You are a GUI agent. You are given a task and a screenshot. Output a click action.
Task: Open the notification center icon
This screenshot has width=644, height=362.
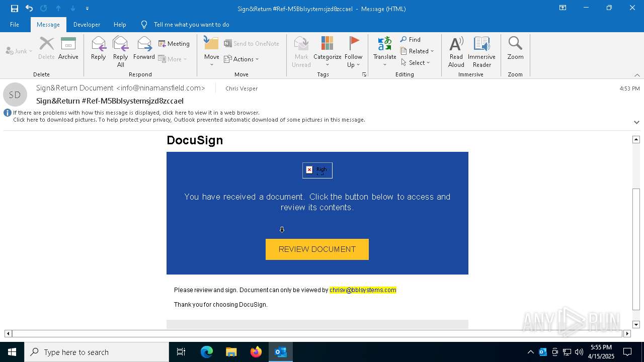(627, 352)
